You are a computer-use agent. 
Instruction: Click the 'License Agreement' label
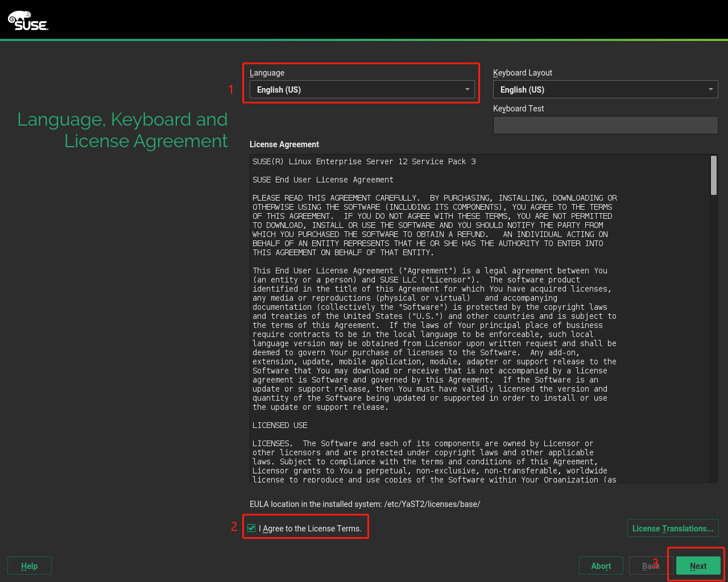point(284,144)
